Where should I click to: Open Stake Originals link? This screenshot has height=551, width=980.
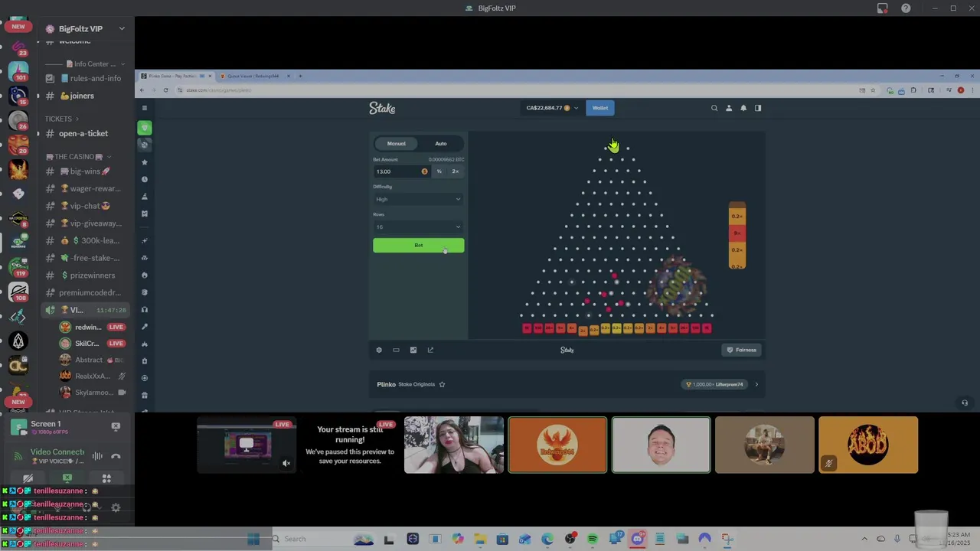click(x=416, y=384)
